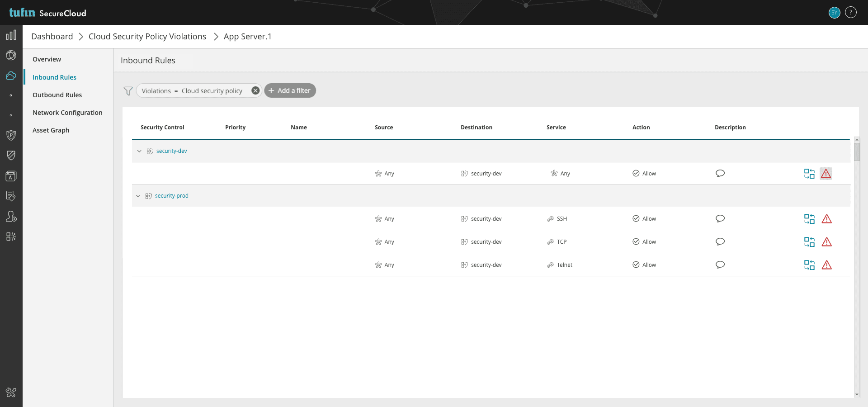Image resolution: width=868 pixels, height=407 pixels.
Task: Click the Add a filter button
Action: pyautogui.click(x=290, y=90)
